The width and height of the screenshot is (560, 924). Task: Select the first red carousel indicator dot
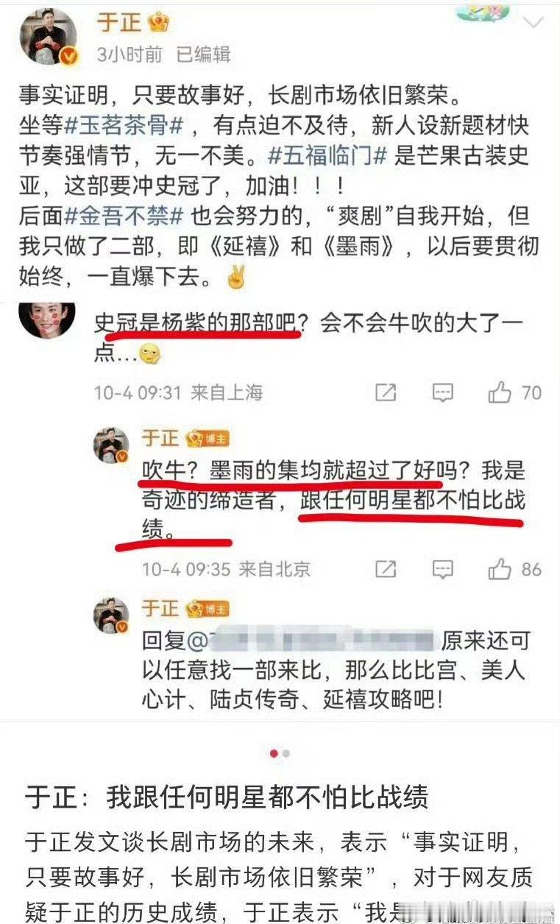coord(274,753)
